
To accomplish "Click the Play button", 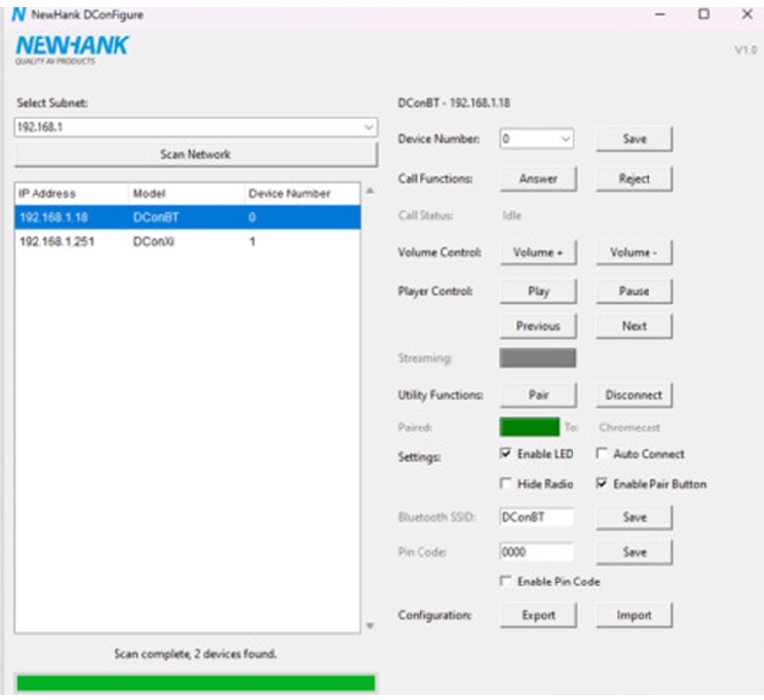I will pyautogui.click(x=538, y=291).
